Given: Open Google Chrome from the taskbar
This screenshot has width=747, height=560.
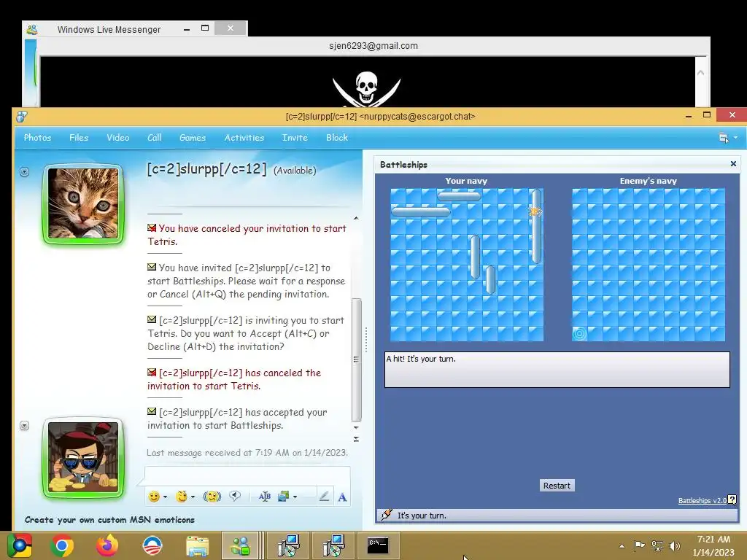Looking at the screenshot, I should (x=61, y=545).
